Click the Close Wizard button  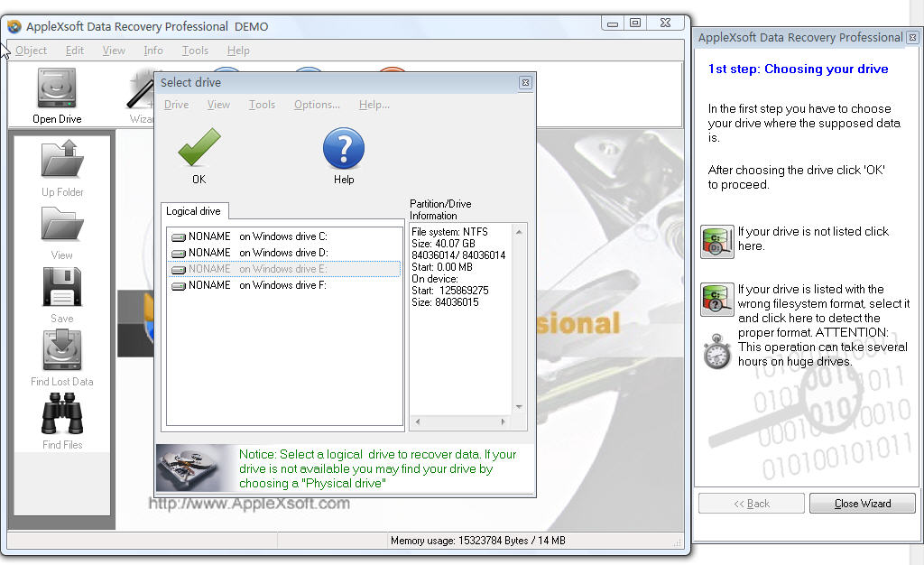[x=863, y=503]
